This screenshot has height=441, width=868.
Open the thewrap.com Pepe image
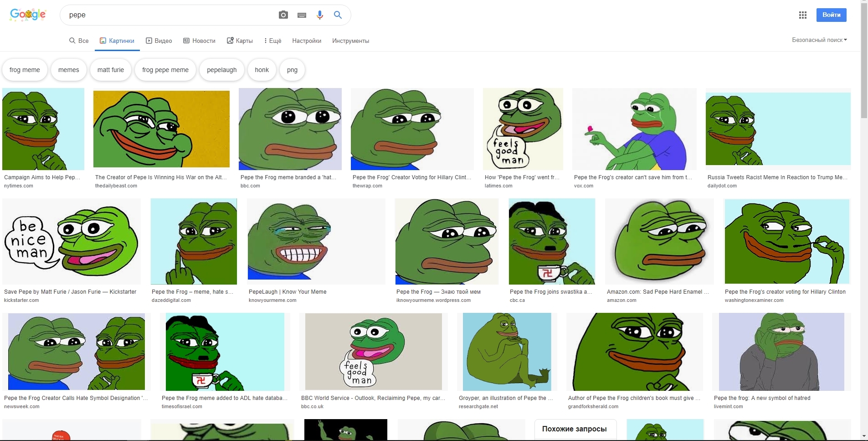(412, 129)
